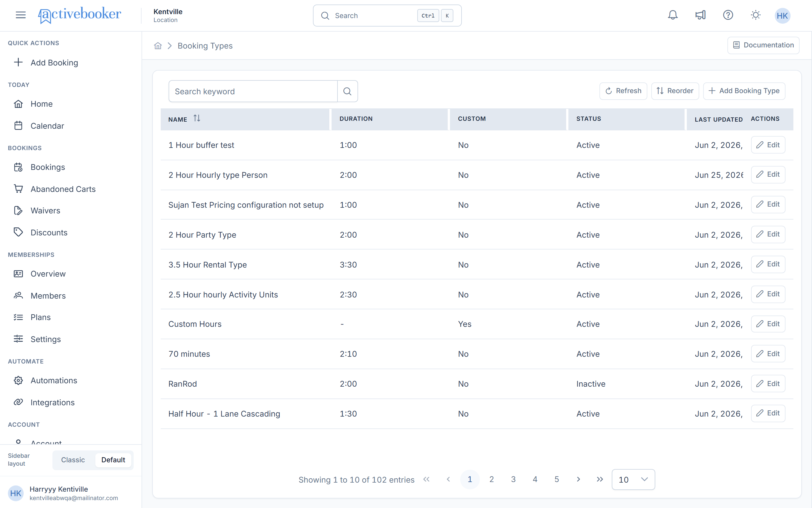Click Booking Types breadcrumb text
This screenshot has width=812, height=508.
pos(205,46)
